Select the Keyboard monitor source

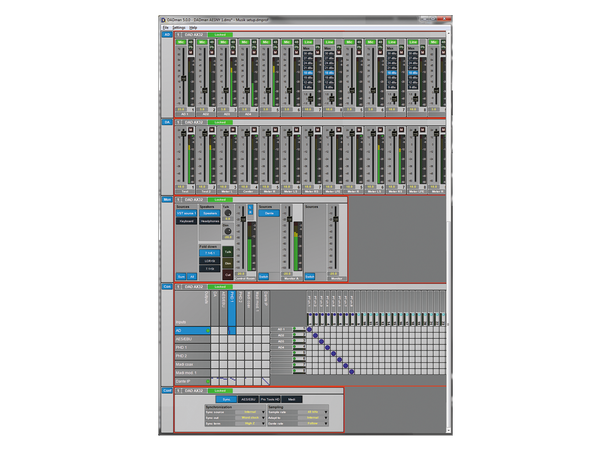(186, 221)
